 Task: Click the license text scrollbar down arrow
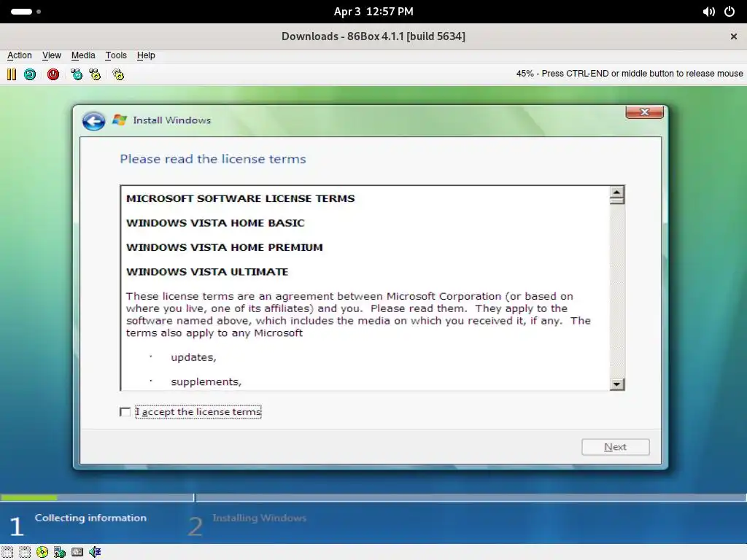(x=617, y=384)
